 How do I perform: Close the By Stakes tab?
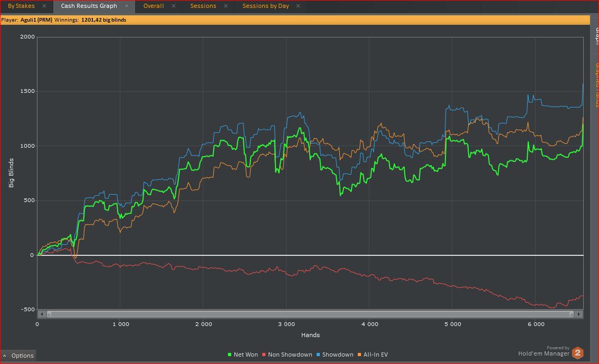pos(44,6)
